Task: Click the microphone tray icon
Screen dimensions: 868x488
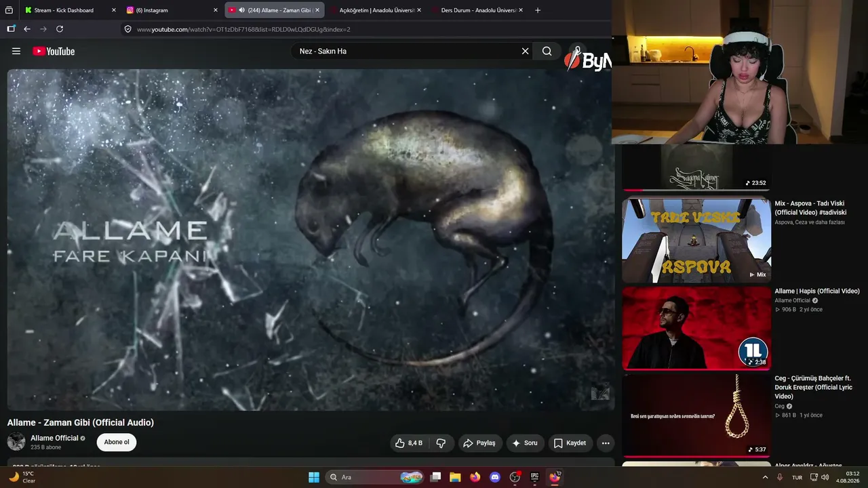Action: coord(780,477)
